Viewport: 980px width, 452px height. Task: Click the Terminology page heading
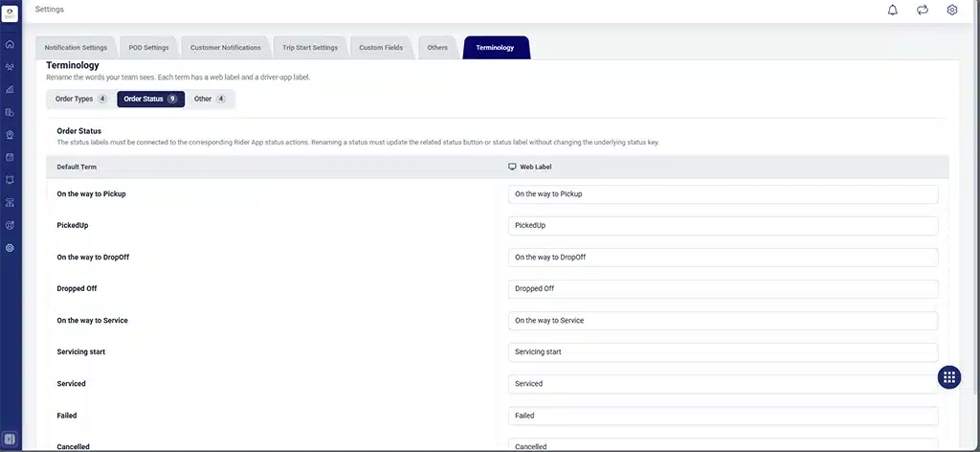pos(73,65)
